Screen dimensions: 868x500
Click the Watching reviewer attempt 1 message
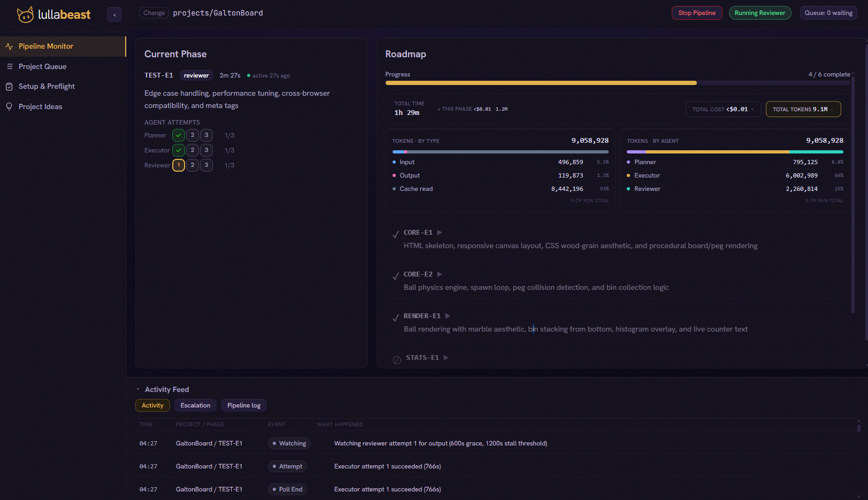click(441, 443)
